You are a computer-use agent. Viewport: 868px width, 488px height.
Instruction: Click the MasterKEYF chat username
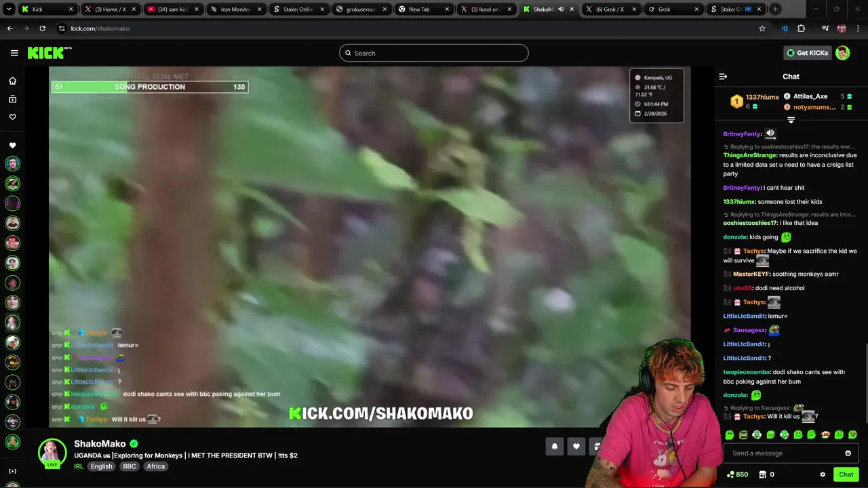point(751,274)
